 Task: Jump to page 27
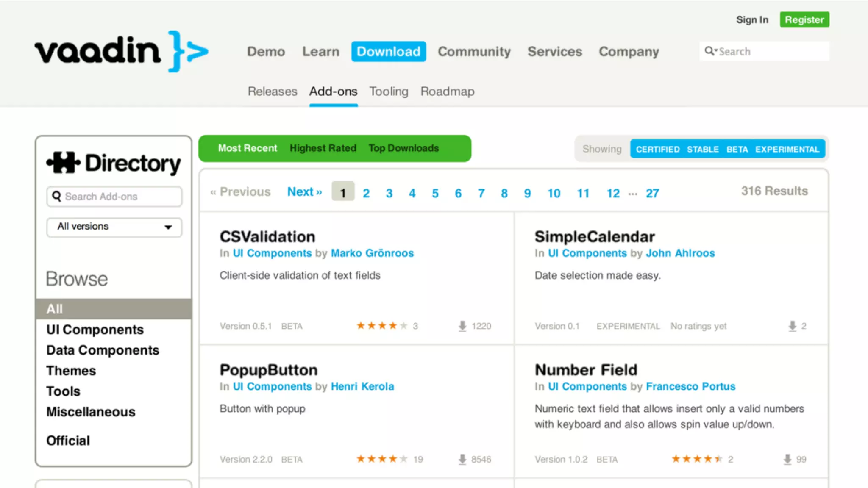coord(652,193)
